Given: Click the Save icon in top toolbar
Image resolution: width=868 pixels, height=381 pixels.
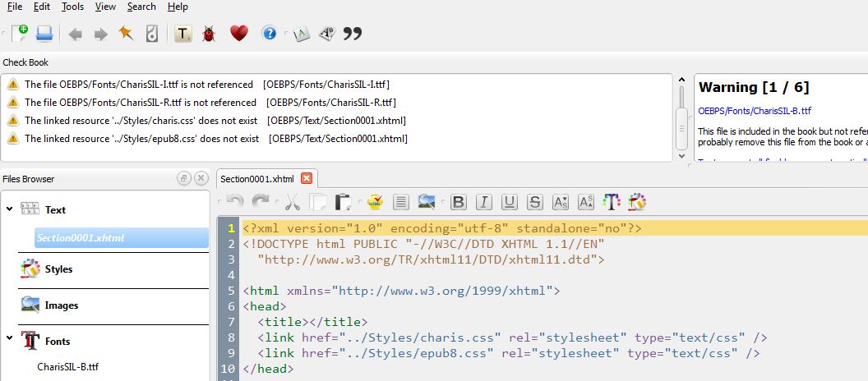Looking at the screenshot, I should coord(44,34).
